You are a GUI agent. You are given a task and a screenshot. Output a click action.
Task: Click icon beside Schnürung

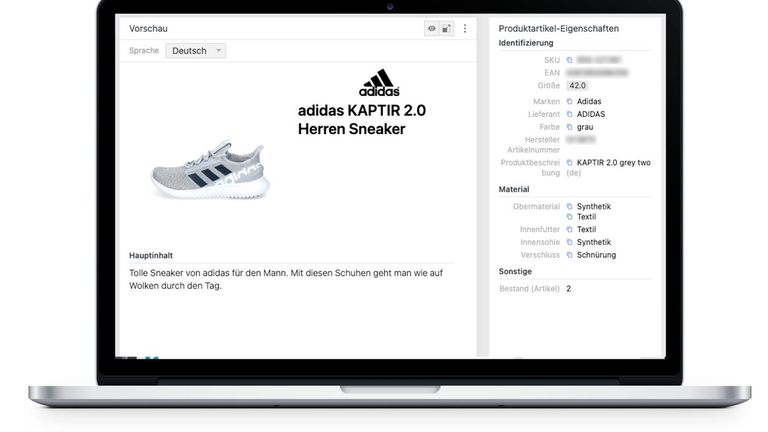(x=569, y=255)
